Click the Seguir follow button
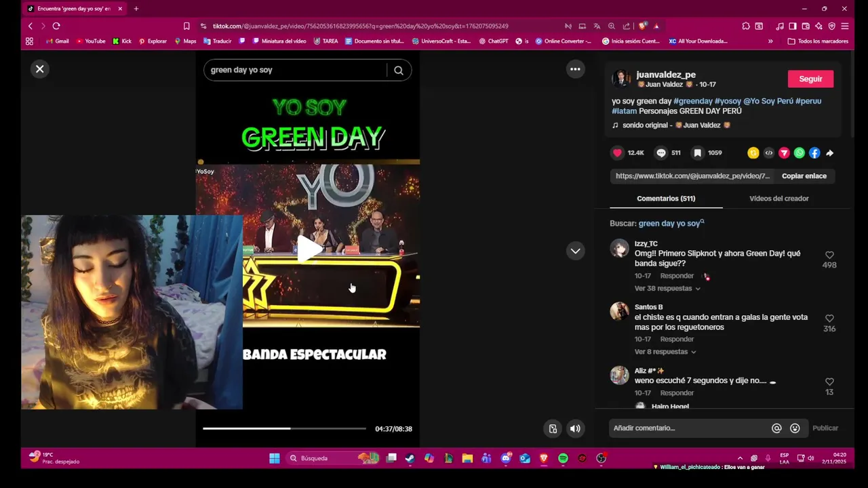Viewport: 868px width, 488px height. [x=810, y=79]
